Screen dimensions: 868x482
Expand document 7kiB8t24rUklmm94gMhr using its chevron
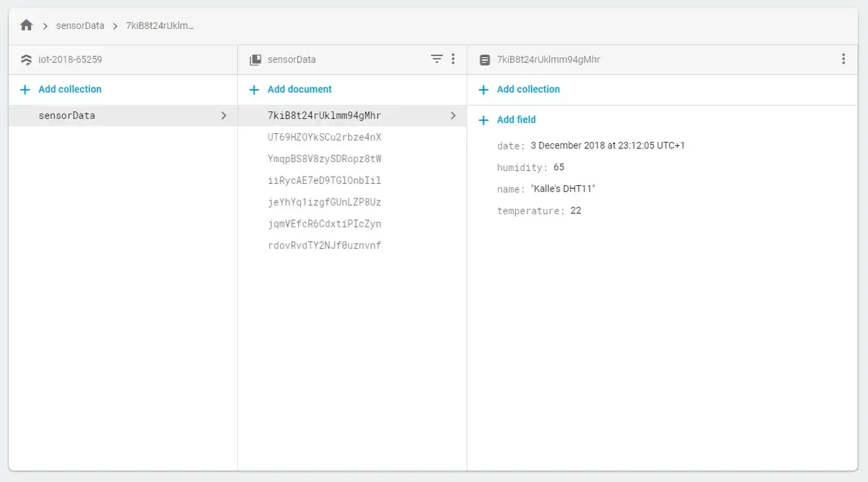point(454,115)
